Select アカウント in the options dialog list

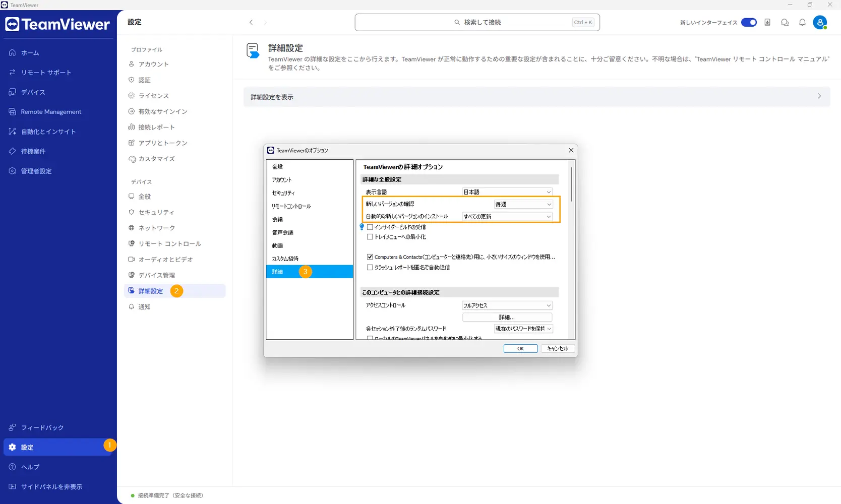(310, 179)
